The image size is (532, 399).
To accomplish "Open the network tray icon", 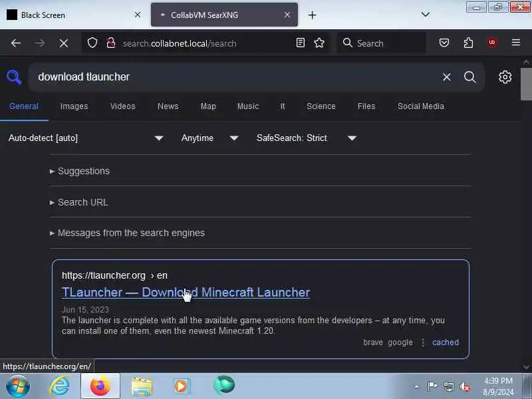I will (448, 386).
